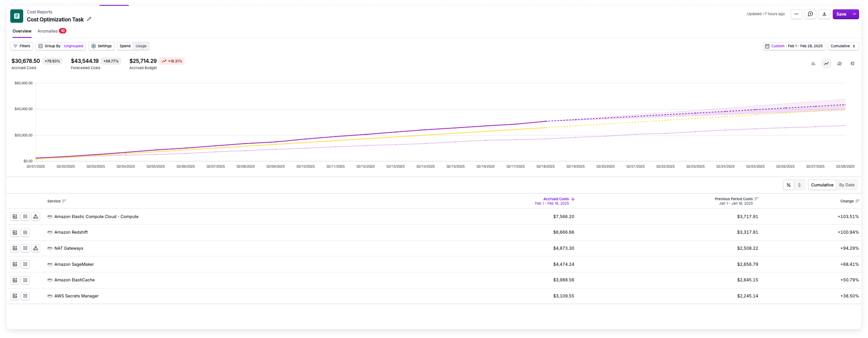
Task: Open chart insights for Amazon Redshift row
Action: click(15, 232)
